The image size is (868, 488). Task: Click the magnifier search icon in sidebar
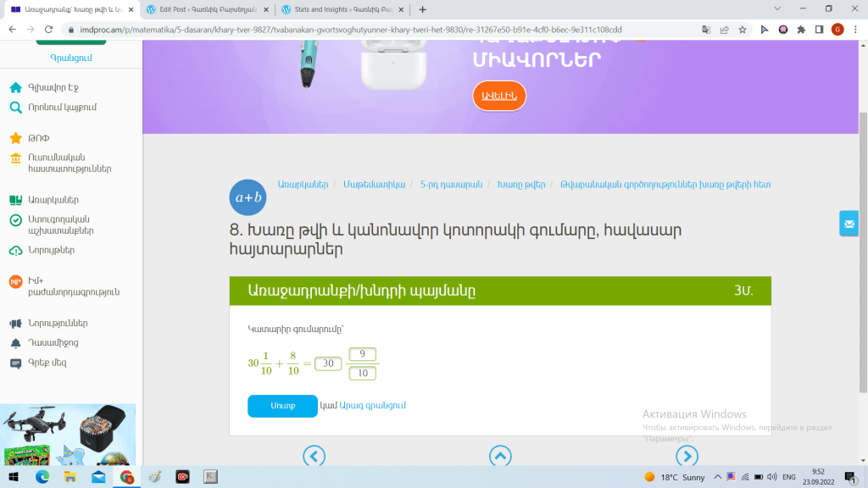[15, 107]
